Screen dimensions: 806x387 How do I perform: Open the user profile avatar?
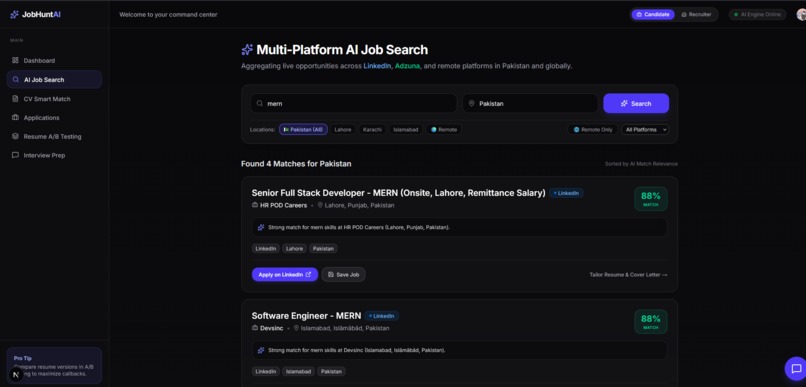pyautogui.click(x=801, y=14)
